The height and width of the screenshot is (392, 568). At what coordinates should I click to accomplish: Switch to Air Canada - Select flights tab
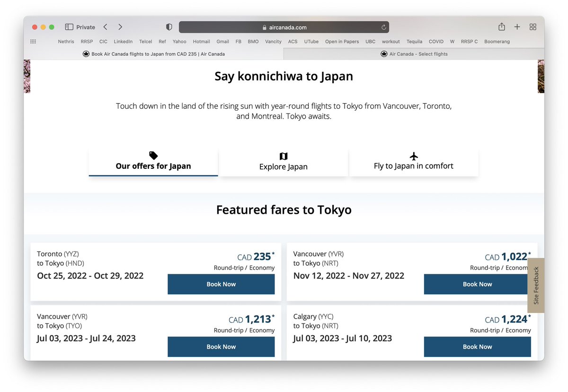point(414,54)
